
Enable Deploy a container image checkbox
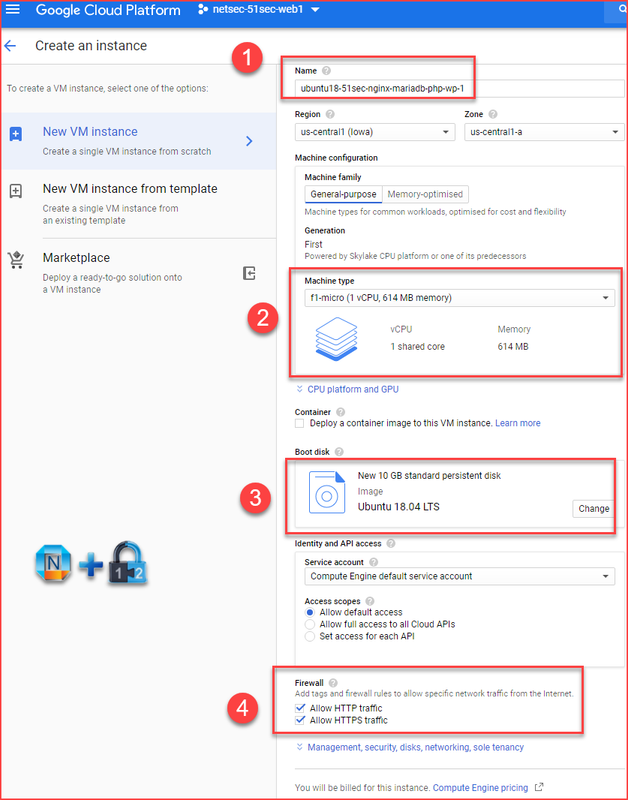point(299,423)
